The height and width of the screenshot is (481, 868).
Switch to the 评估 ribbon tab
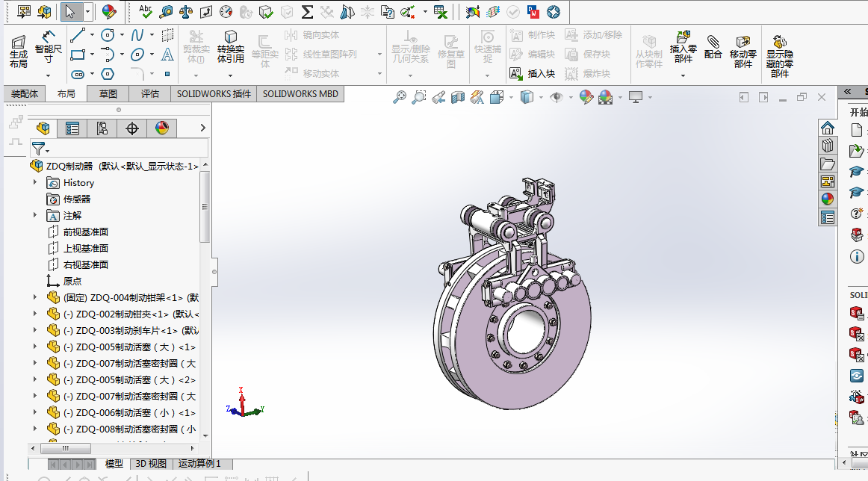[x=149, y=94]
